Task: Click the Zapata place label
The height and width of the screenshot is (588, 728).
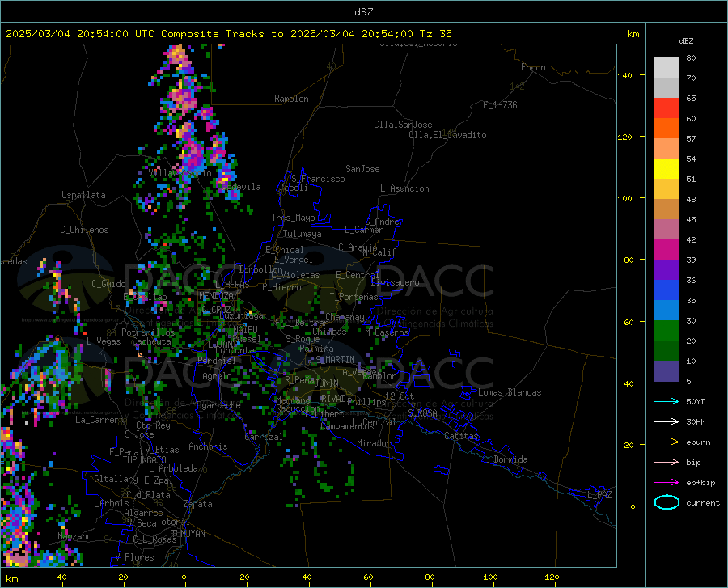Action: (198, 504)
